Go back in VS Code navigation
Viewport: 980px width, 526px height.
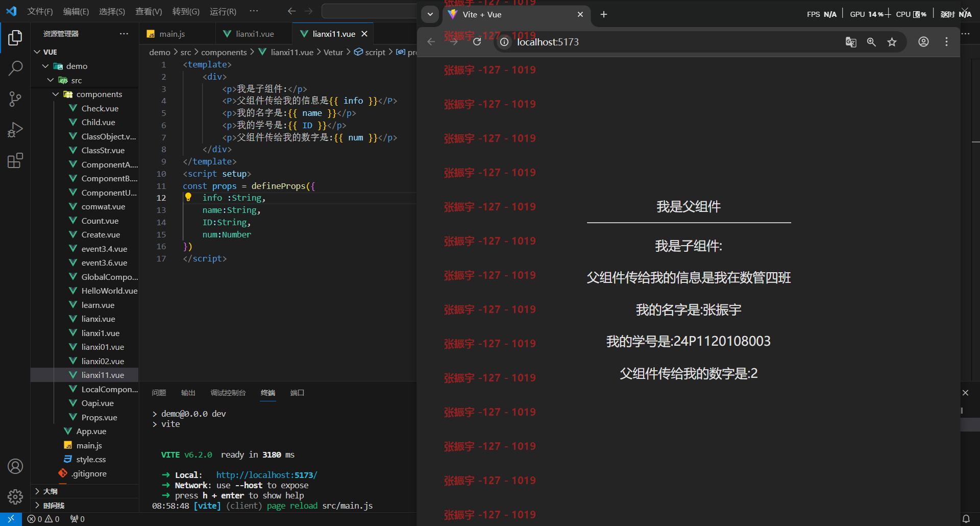point(291,11)
